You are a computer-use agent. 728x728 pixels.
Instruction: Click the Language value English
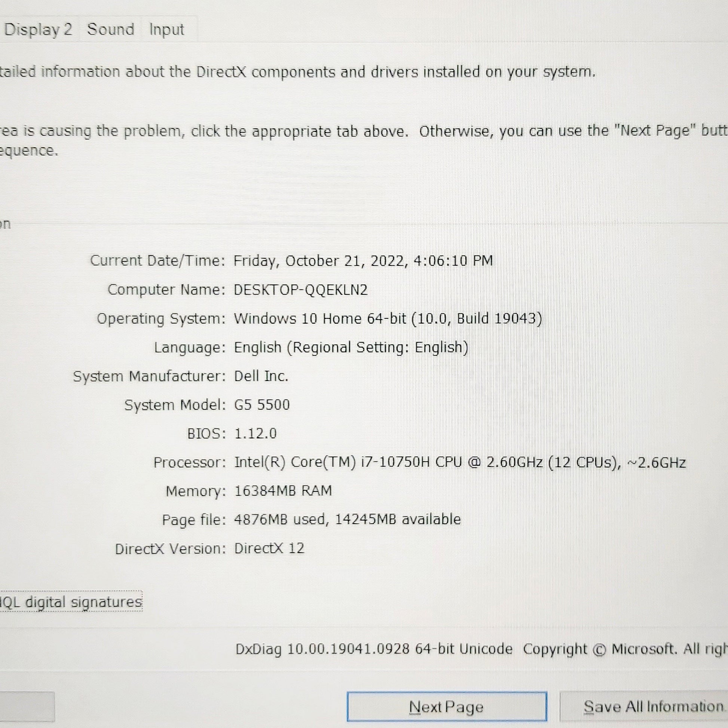(351, 348)
